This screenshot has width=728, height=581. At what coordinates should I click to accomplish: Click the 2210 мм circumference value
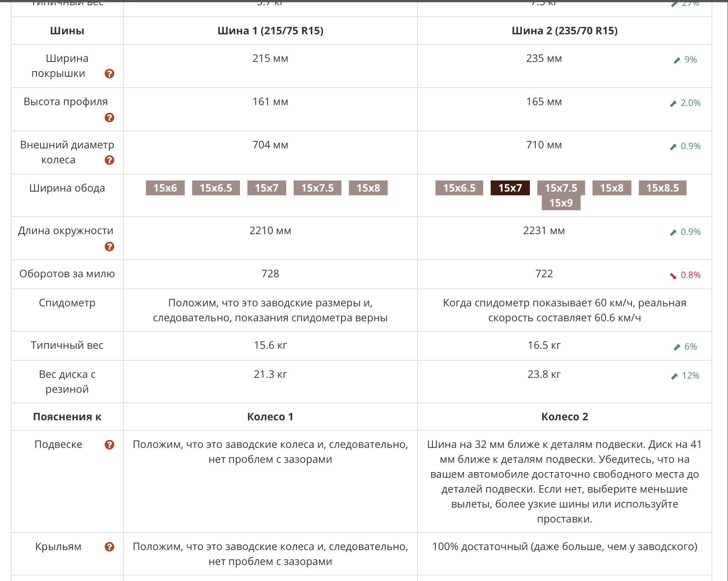pos(271,231)
